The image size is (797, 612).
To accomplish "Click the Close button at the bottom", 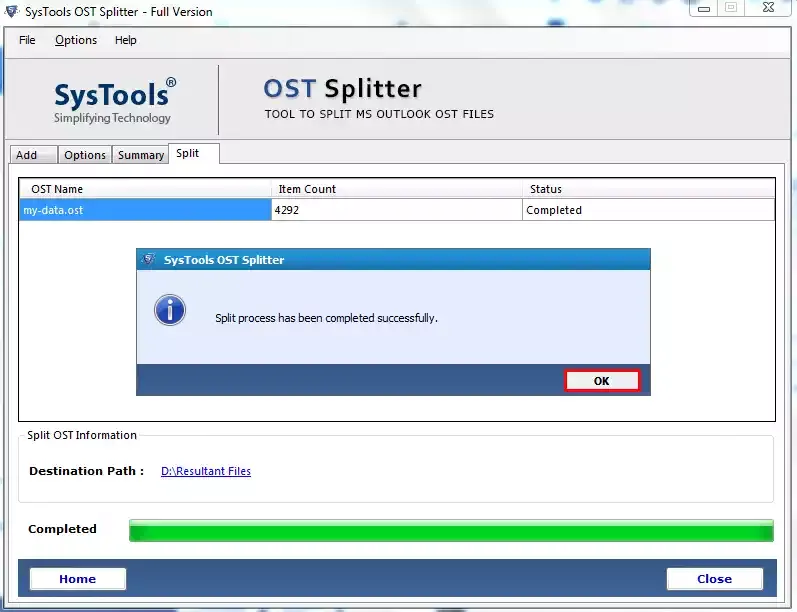I will pos(714,578).
